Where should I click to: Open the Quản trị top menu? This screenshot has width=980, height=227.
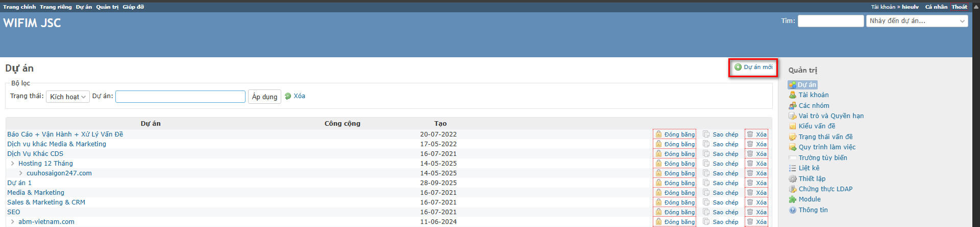pyautogui.click(x=107, y=7)
